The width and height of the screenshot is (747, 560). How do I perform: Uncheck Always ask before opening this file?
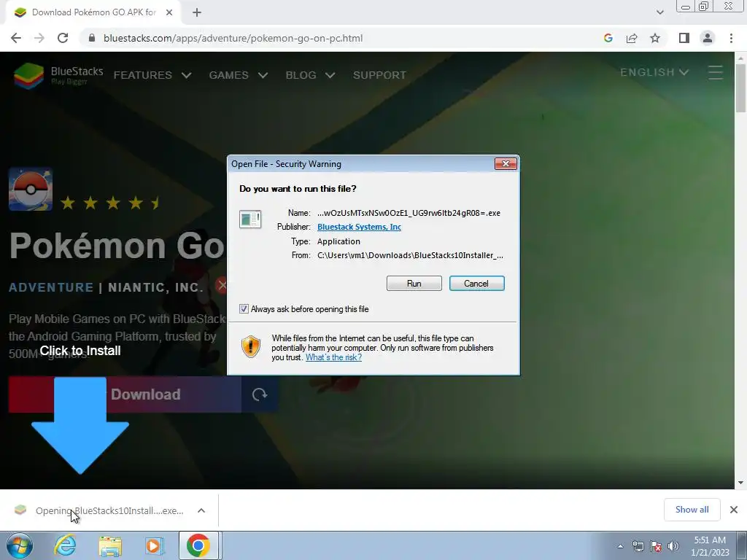244,309
